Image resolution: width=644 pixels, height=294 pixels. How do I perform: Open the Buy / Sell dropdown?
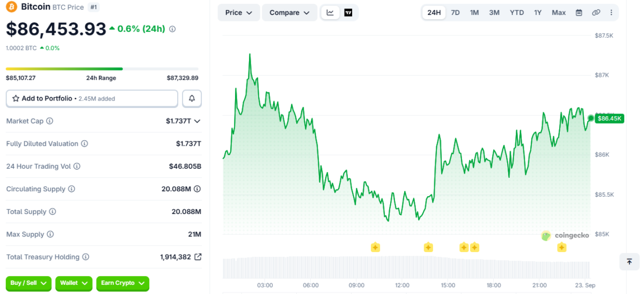28,283
